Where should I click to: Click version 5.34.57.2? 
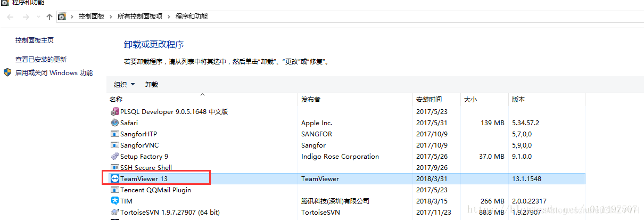coord(525,123)
